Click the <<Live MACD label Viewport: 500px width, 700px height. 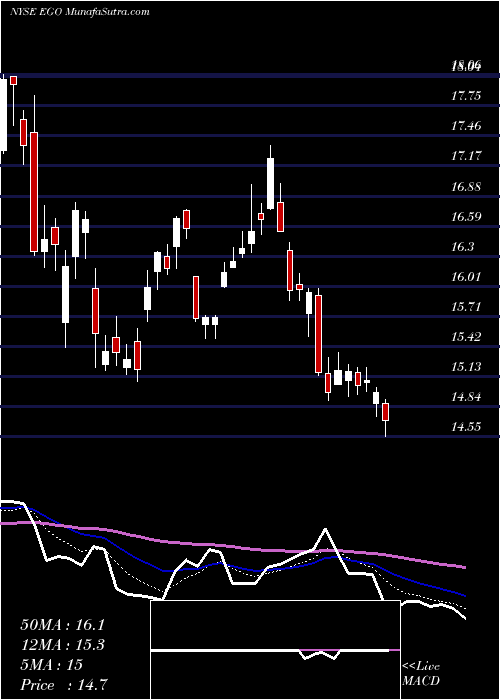[x=421, y=674]
